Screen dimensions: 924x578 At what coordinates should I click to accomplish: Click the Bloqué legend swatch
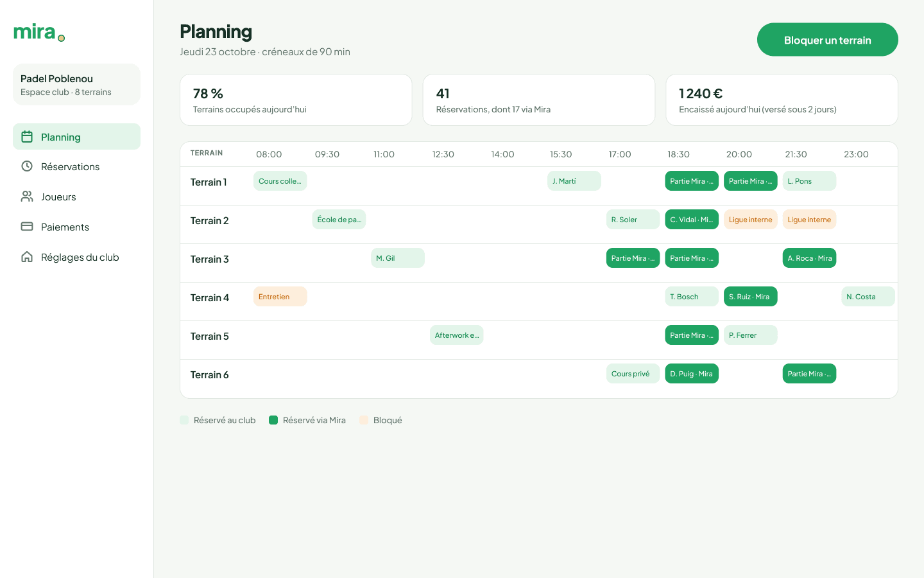tap(364, 420)
